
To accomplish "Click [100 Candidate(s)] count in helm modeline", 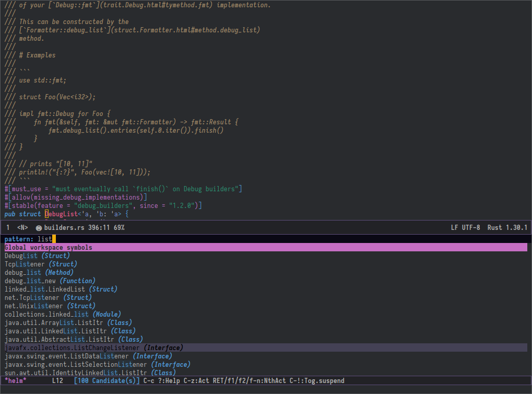I will (x=107, y=381).
